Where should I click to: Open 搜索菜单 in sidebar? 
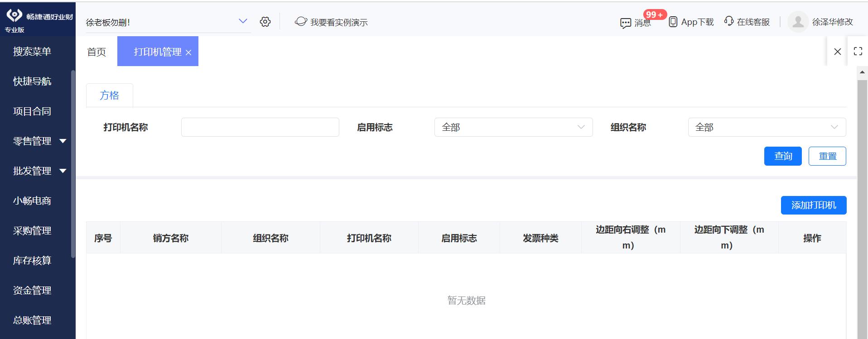32,52
